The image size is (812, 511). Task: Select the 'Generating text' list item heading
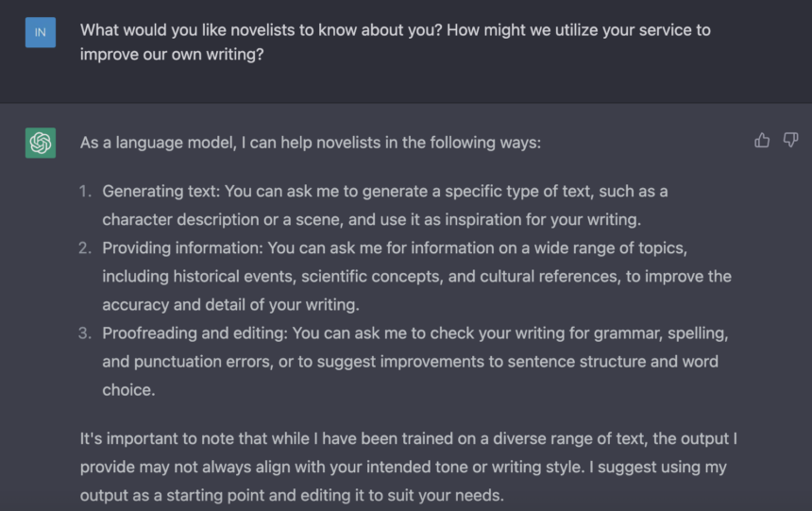[x=161, y=191]
